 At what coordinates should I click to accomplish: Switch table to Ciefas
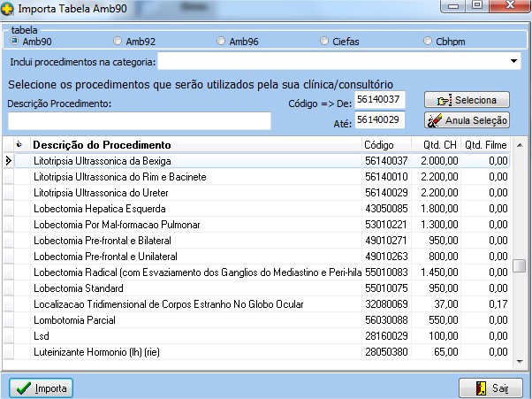[325, 41]
